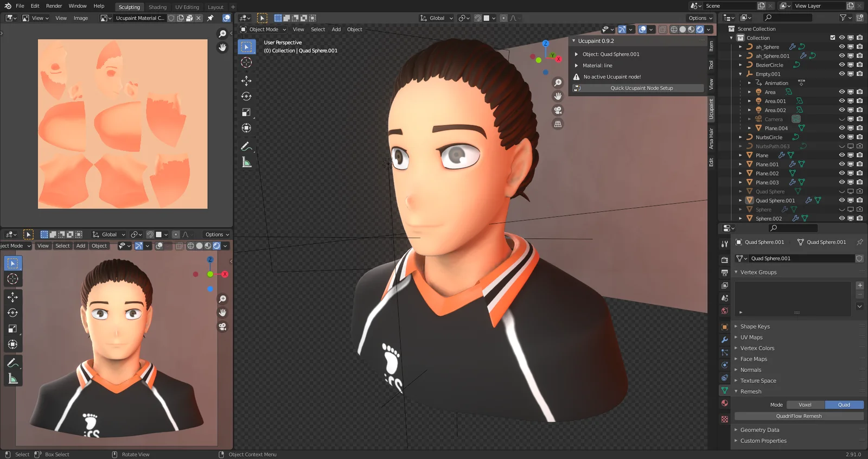Viewport: 868px width, 459px height.
Task: Click the pan hand icon in main viewport
Action: click(558, 96)
